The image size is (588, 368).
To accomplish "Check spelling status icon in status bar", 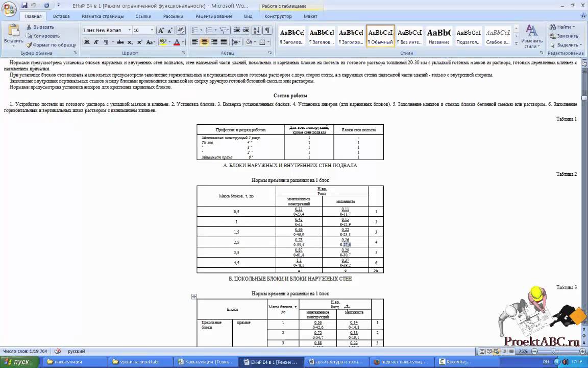I will tap(57, 351).
